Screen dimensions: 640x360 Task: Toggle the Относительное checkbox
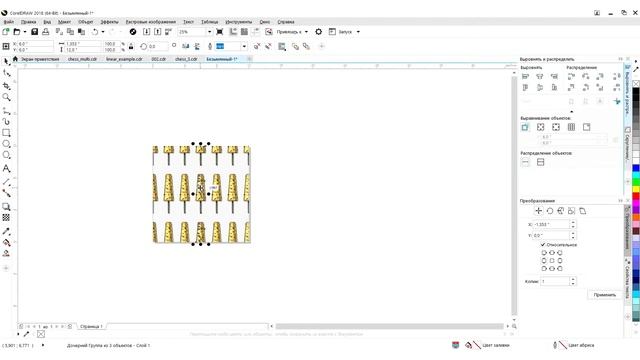[x=543, y=245]
